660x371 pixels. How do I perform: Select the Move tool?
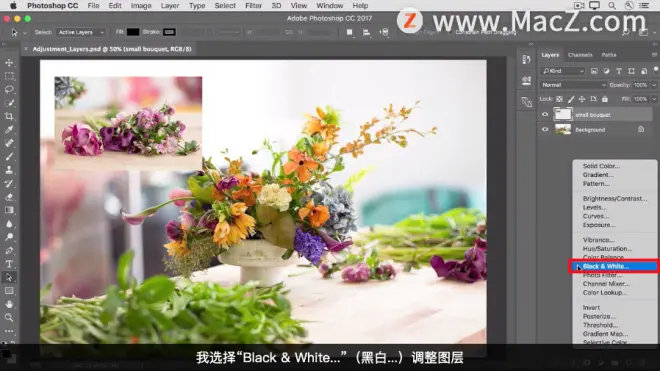(x=9, y=63)
